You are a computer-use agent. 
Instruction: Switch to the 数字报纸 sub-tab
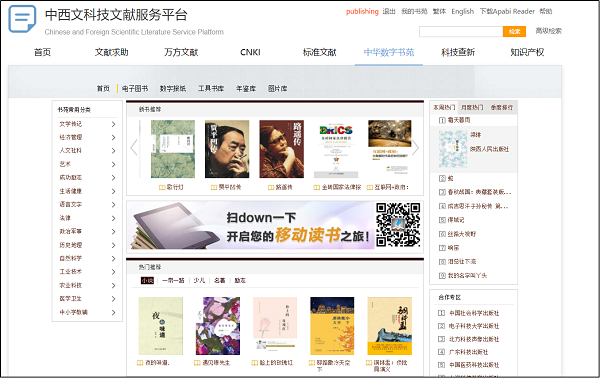173,89
